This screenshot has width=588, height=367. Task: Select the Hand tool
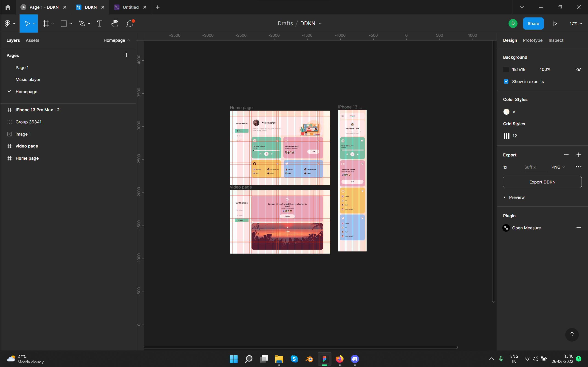click(115, 24)
